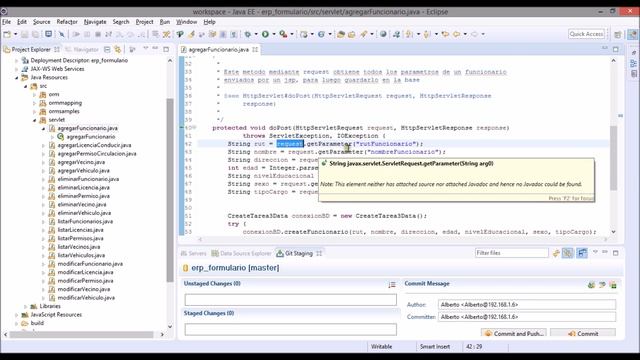
Task: Click the Open Web Browser globe icon
Action: click(x=383, y=34)
